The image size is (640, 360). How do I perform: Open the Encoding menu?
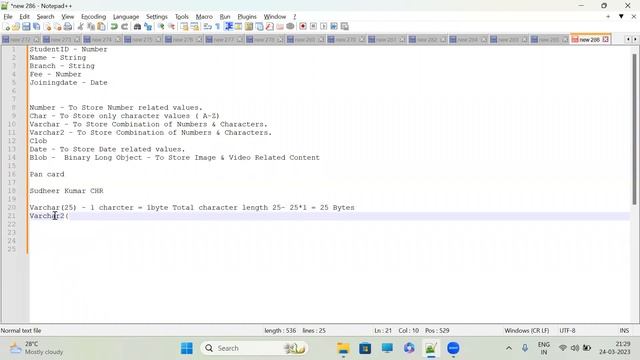(x=93, y=17)
